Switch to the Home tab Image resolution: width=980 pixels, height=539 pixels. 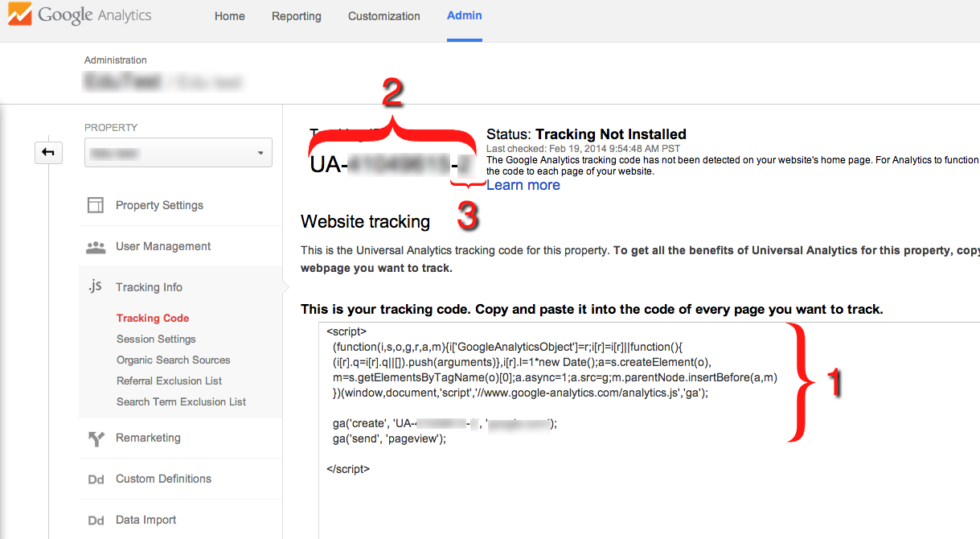pos(229,15)
